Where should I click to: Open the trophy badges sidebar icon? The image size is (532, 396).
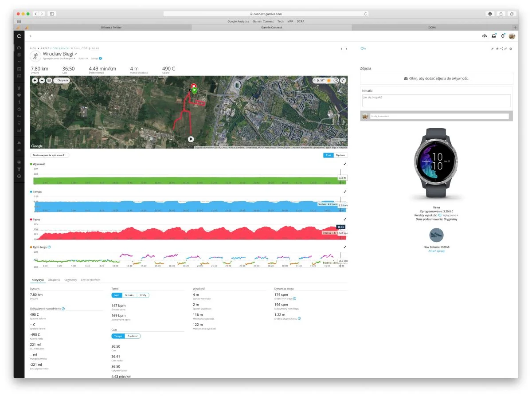click(19, 169)
